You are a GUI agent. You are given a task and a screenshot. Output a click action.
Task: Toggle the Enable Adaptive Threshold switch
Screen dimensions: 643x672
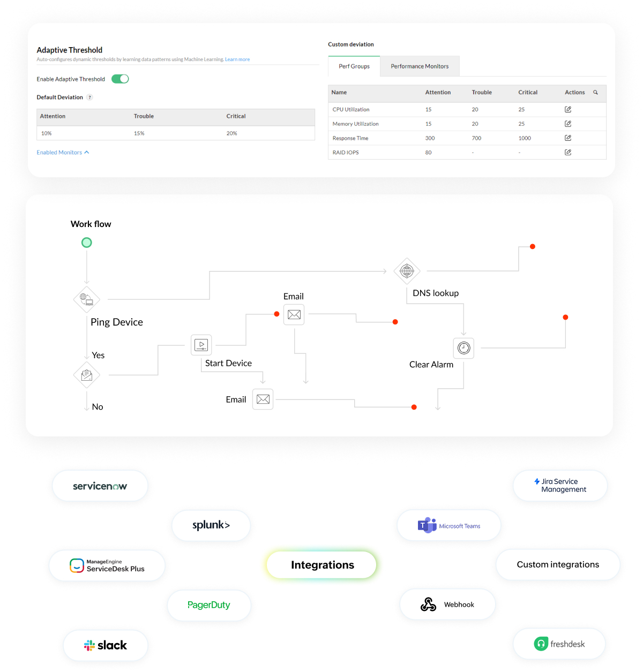[120, 79]
